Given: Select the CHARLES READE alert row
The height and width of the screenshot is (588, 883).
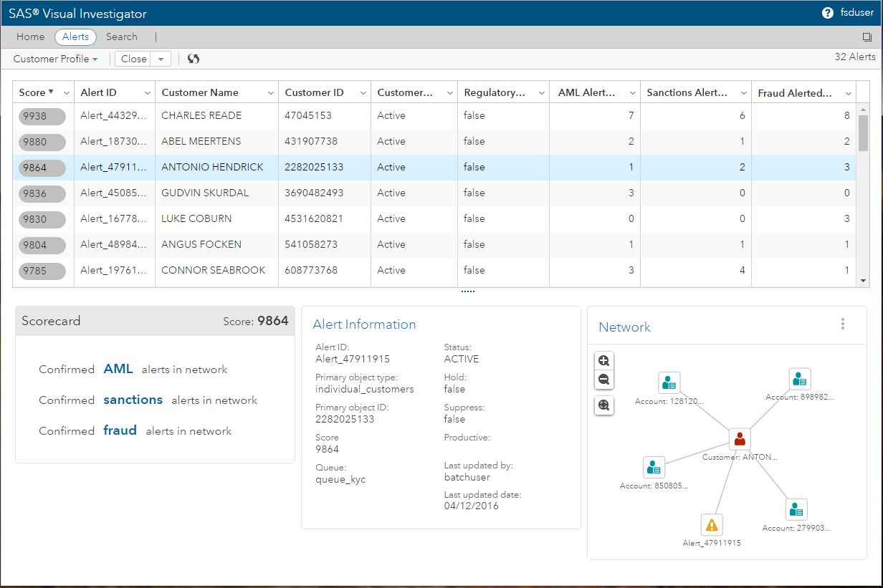Looking at the screenshot, I should point(201,115).
